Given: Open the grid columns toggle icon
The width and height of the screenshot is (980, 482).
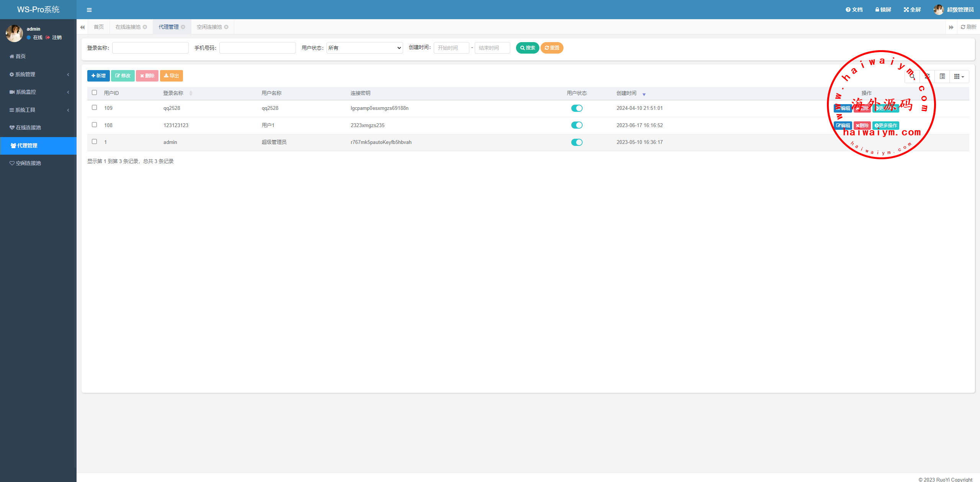Looking at the screenshot, I should [x=959, y=77].
